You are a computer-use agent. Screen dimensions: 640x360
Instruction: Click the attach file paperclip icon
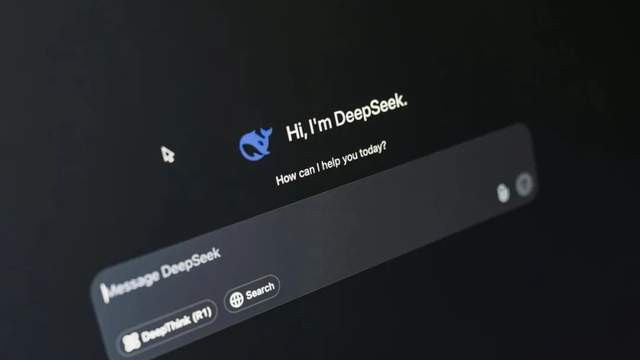point(503,193)
